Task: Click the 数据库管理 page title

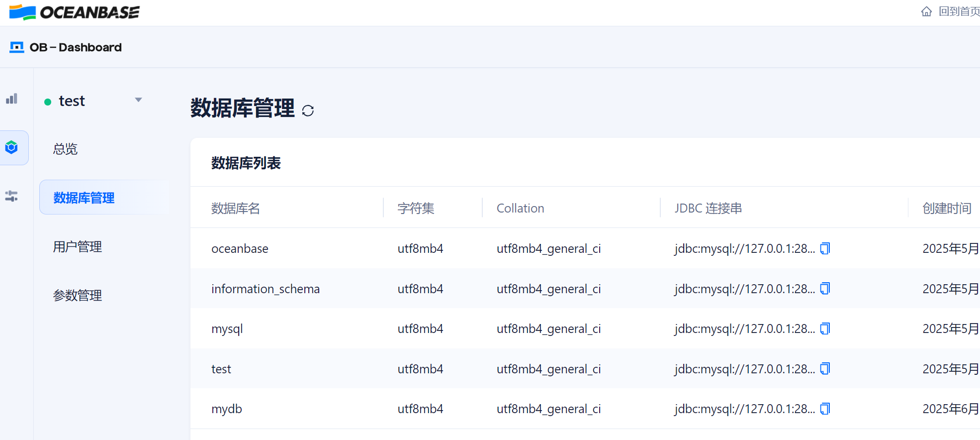Action: coord(243,108)
